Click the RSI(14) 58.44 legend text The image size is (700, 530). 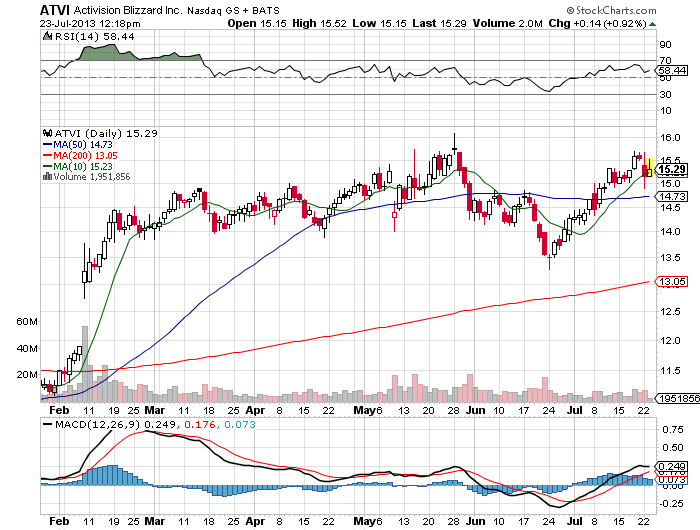click(x=95, y=36)
